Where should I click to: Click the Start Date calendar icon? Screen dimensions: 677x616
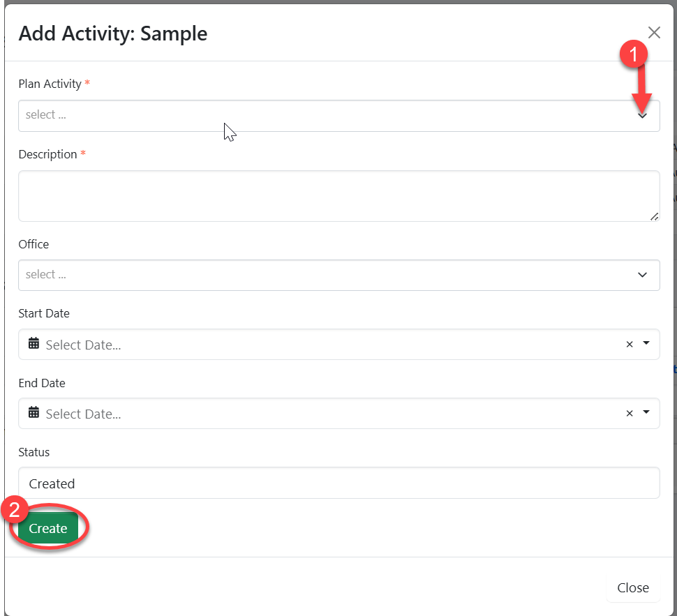click(x=34, y=343)
